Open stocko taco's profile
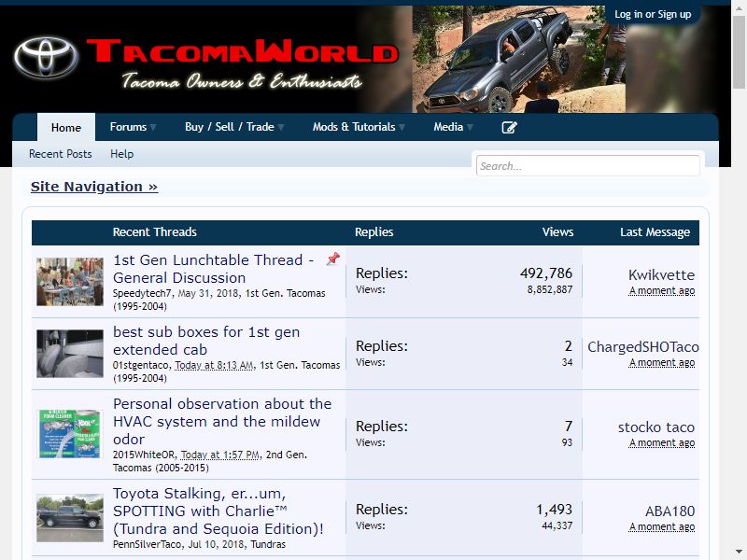The image size is (747, 560). (x=656, y=427)
